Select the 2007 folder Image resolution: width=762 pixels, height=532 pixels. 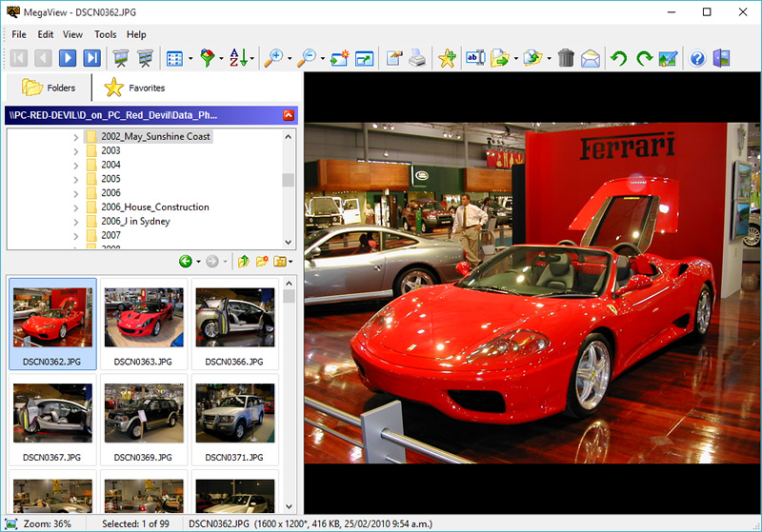(x=110, y=235)
